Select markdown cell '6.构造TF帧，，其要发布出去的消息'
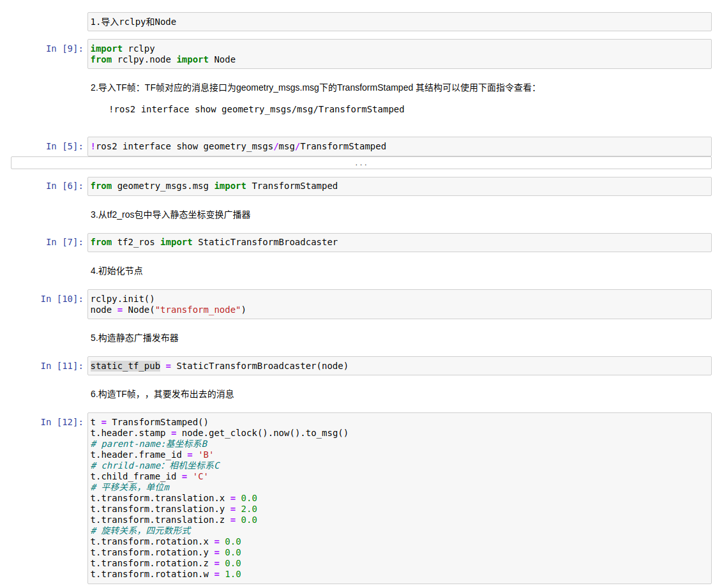This screenshot has height=588, width=722. [162, 394]
